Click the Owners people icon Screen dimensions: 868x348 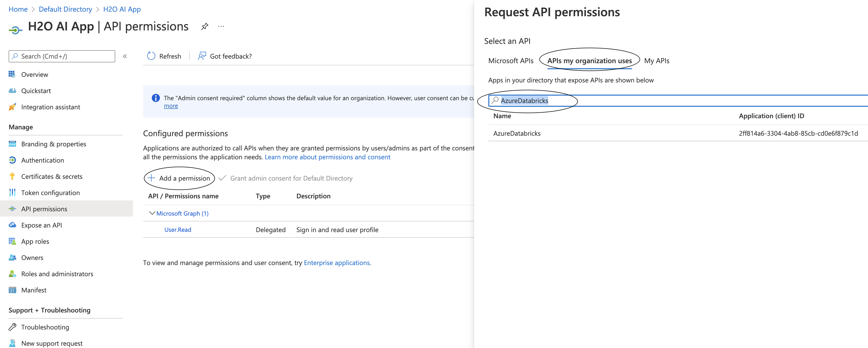[x=12, y=257]
